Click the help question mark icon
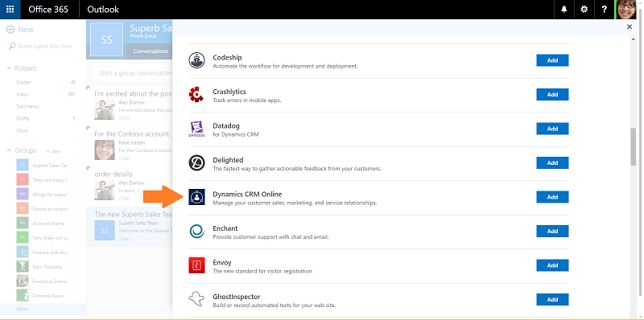 pyautogui.click(x=605, y=10)
